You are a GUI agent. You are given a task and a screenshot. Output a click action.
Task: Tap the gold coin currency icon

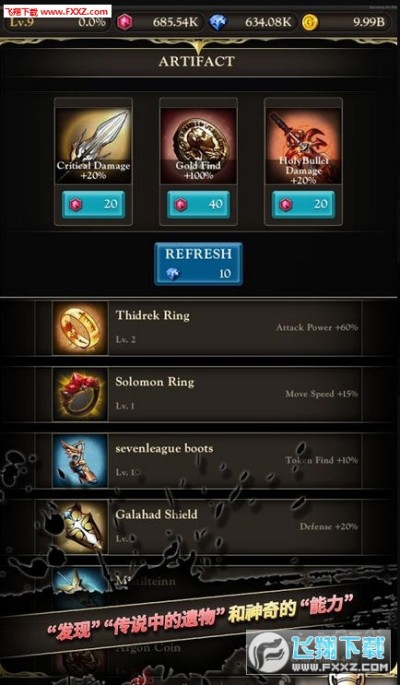[310, 22]
